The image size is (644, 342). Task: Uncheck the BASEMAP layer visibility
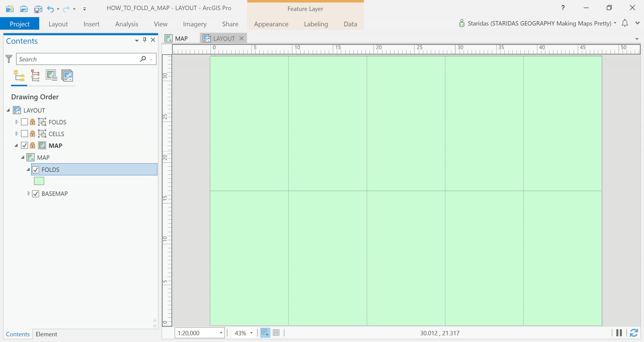35,194
